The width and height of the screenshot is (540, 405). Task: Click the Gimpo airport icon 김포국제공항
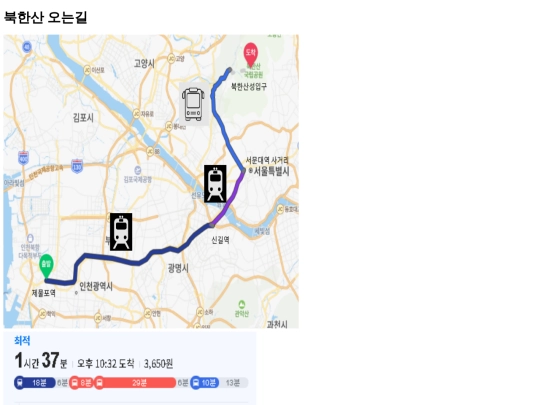[138, 170]
